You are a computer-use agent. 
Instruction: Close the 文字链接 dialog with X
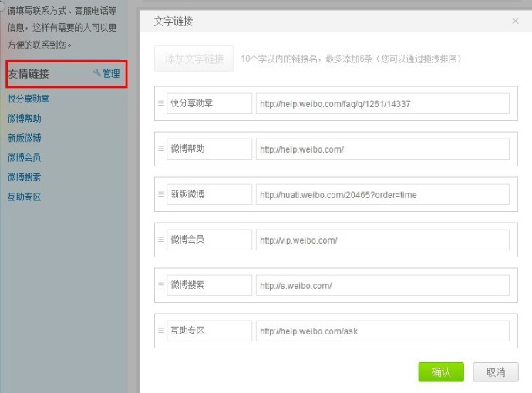coord(515,21)
